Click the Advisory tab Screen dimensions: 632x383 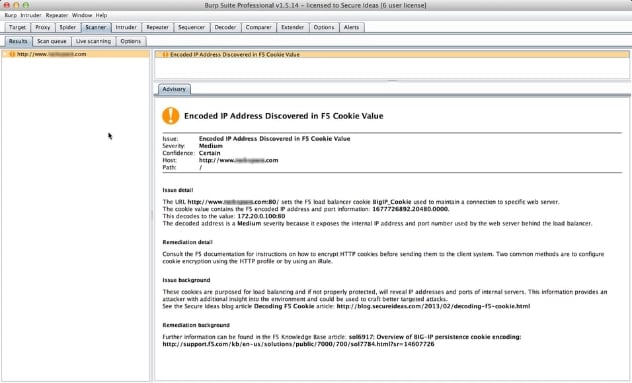coord(174,89)
